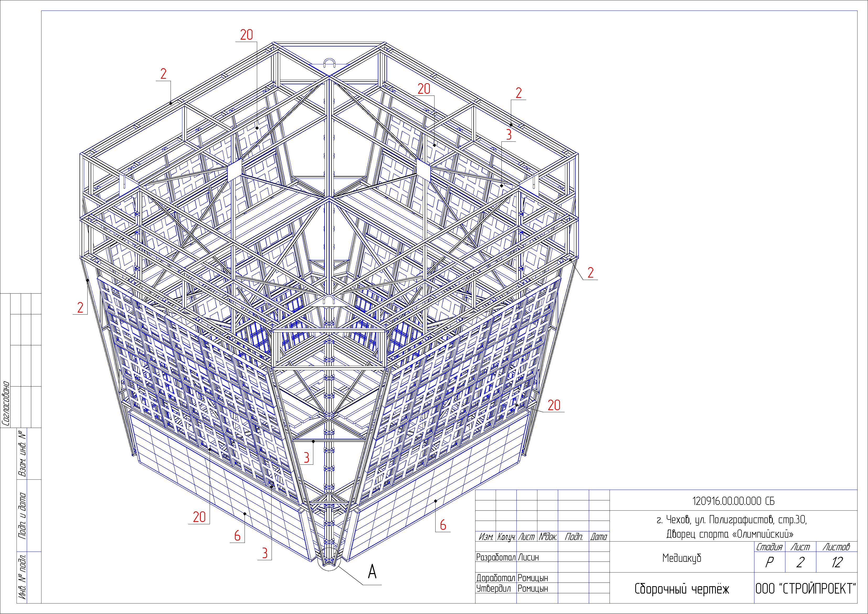Click 'Ромицын' in the Доработал row
This screenshot has height=614, width=868.
(533, 578)
